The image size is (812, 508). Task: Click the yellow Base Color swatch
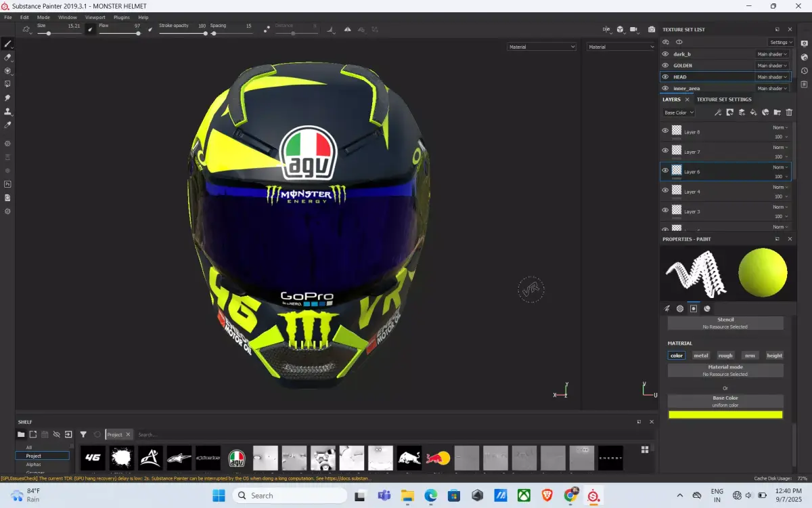pyautogui.click(x=725, y=415)
